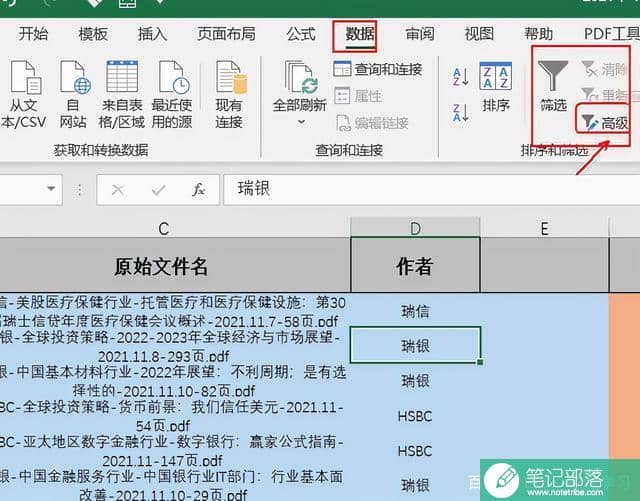Select column D header
Image resolution: width=640 pixels, height=501 pixels.
click(x=415, y=228)
